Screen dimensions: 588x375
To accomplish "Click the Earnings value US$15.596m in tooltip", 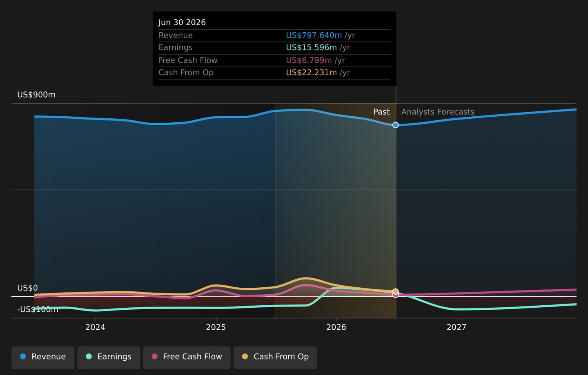I will 311,48.
